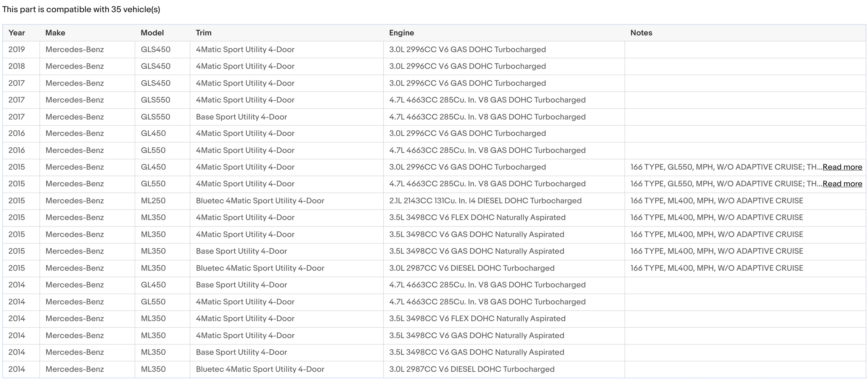The width and height of the screenshot is (868, 380).
Task: Select the ML250 model cell
Action: pos(162,201)
